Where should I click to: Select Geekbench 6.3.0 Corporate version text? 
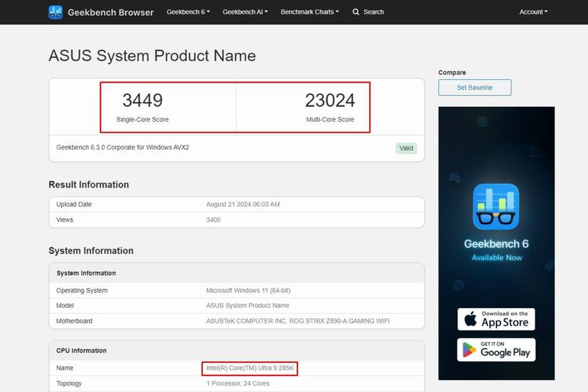[x=123, y=148]
